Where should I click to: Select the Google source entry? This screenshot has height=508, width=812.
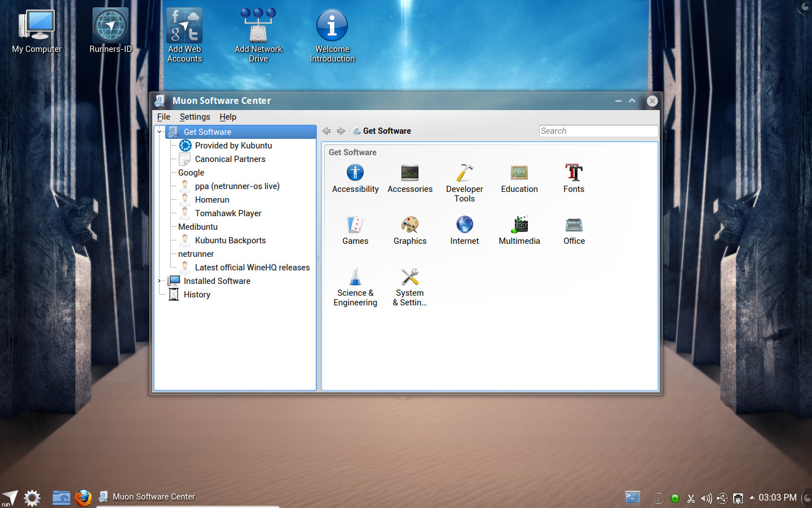tap(191, 172)
